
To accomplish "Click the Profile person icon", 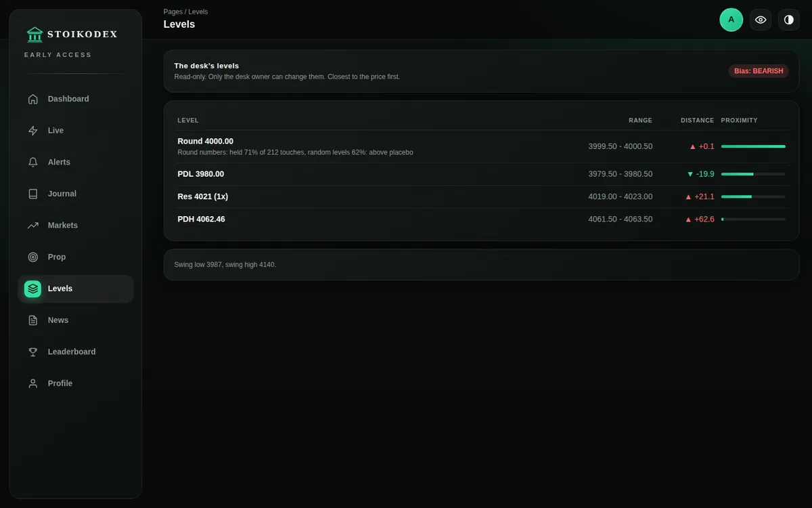I will pos(32,383).
